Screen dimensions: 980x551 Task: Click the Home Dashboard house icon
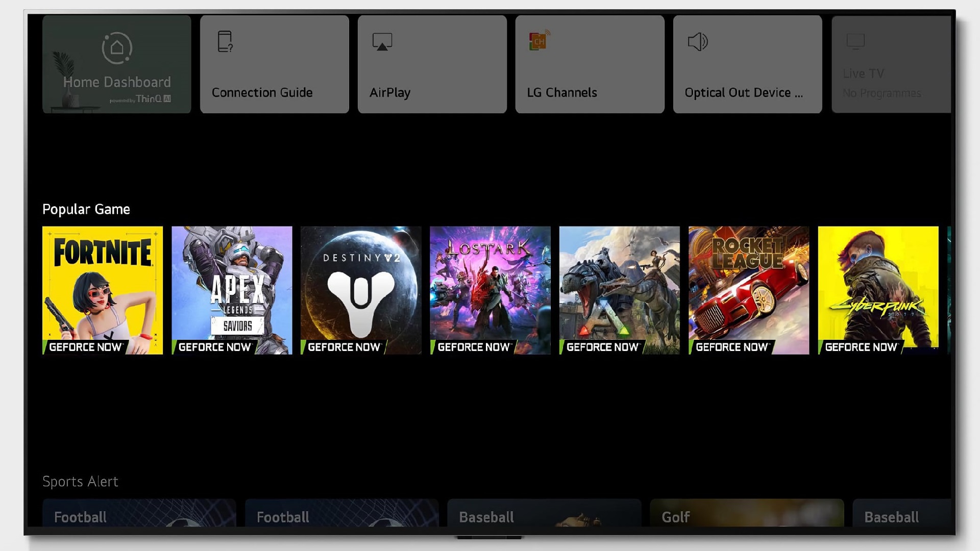[117, 48]
